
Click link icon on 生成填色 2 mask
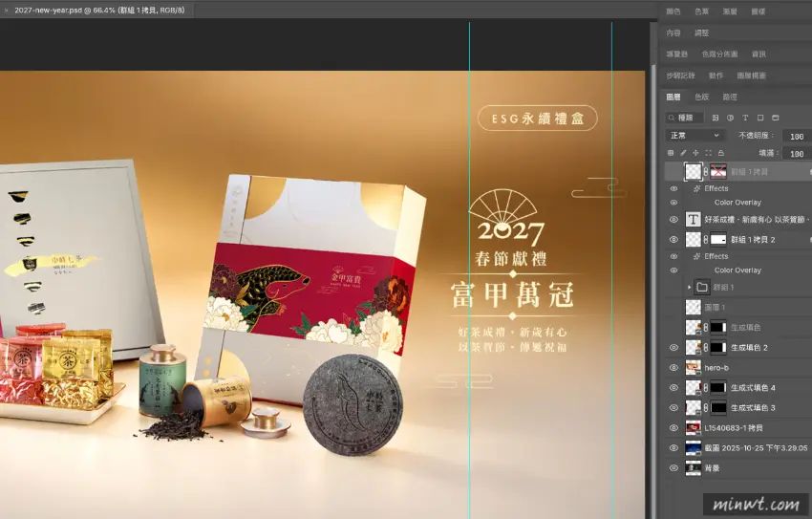tap(705, 348)
